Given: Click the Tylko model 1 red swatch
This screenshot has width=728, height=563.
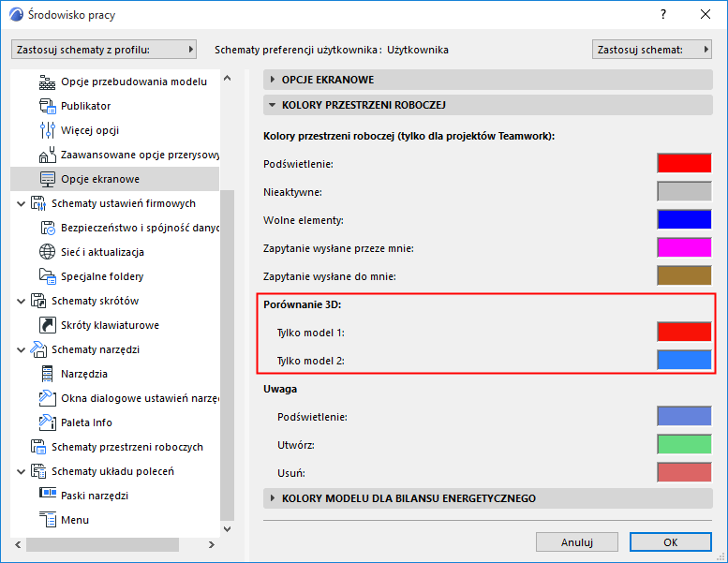Looking at the screenshot, I should 684,332.
